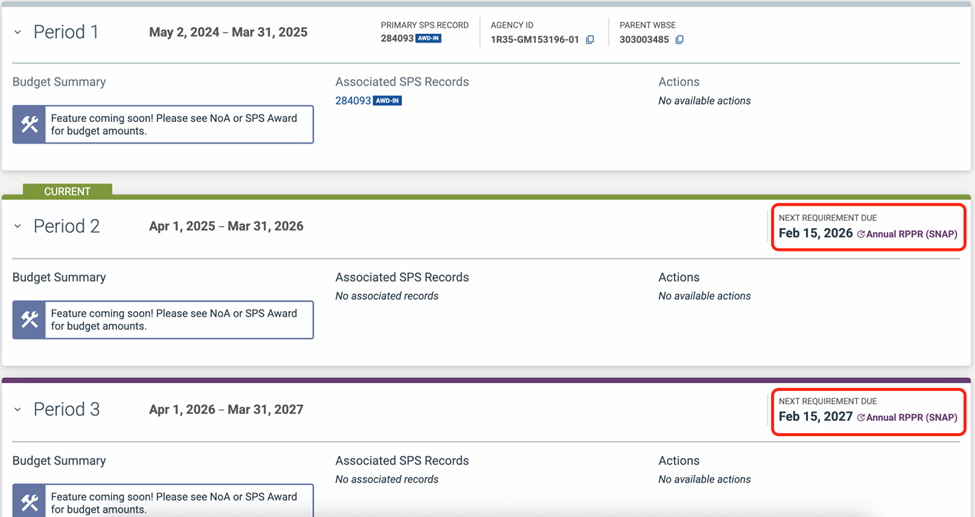Click the tools icon in Period 3 Budget Summary
Screen dimensions: 975x517
[29, 502]
